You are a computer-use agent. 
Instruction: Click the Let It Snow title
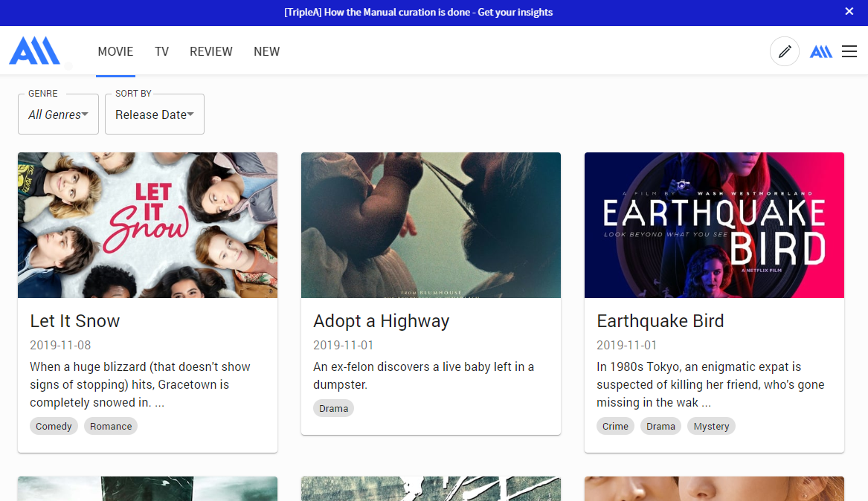(74, 320)
